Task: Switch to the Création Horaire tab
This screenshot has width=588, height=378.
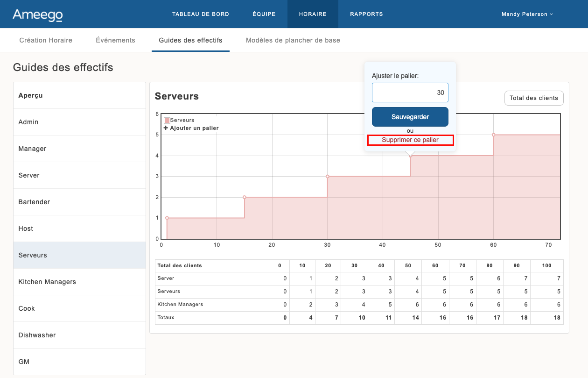Action: pyautogui.click(x=46, y=40)
